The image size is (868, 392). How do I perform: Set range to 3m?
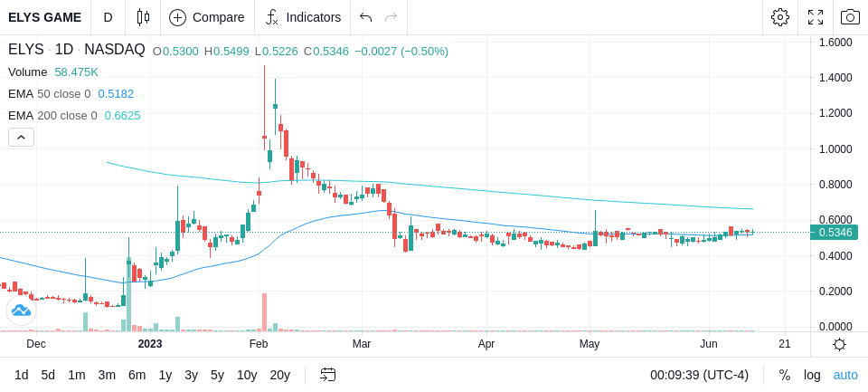pyautogui.click(x=107, y=375)
